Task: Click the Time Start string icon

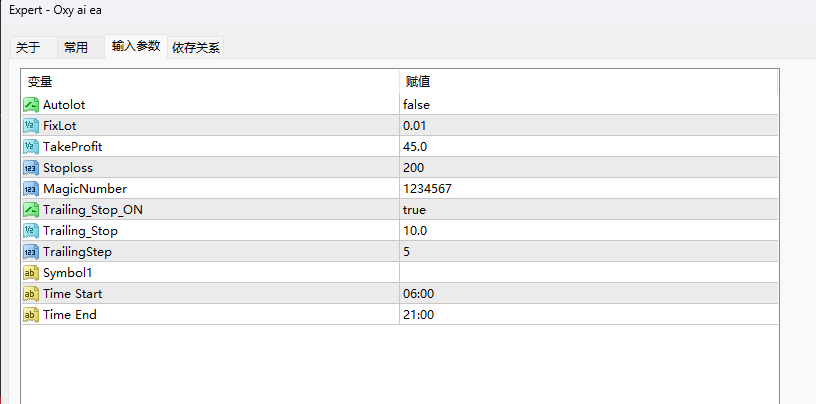Action: (x=31, y=294)
